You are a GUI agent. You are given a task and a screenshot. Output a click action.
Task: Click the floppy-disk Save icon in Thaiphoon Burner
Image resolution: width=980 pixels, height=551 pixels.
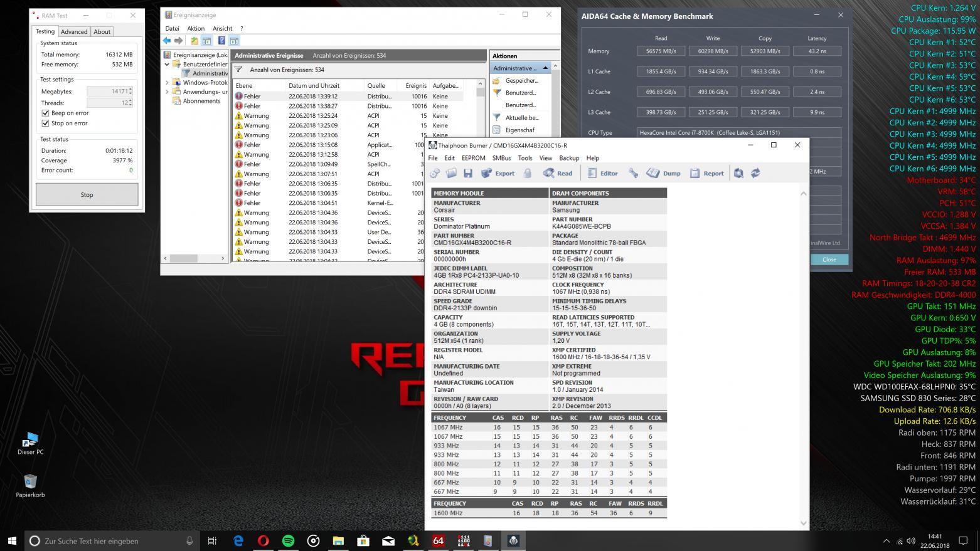pyautogui.click(x=467, y=174)
